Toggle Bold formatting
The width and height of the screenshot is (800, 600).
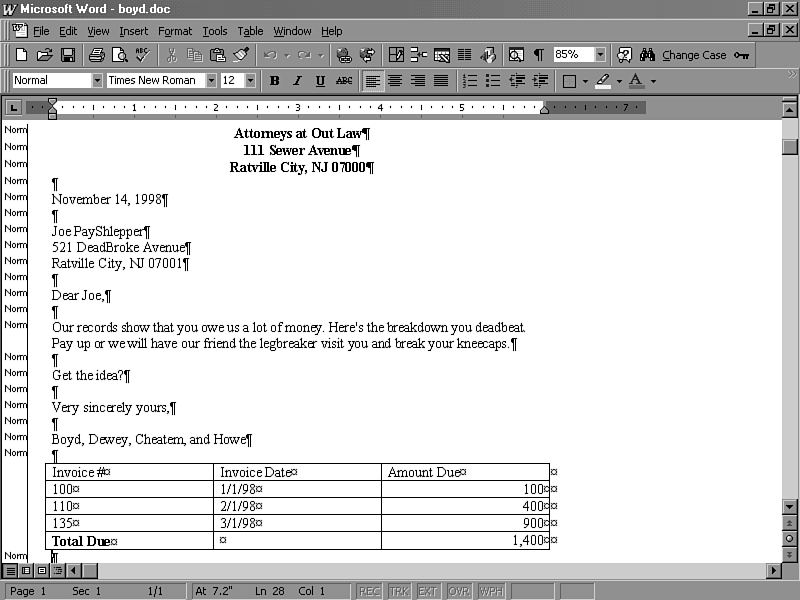coord(274,81)
